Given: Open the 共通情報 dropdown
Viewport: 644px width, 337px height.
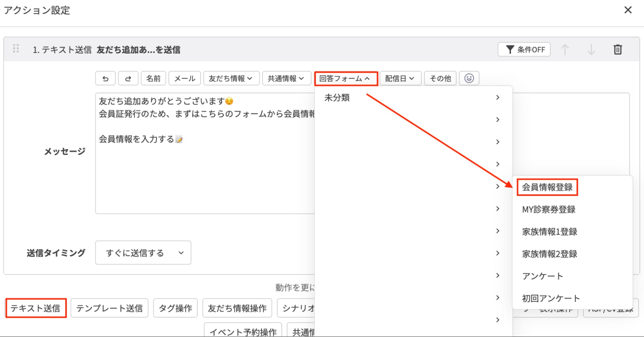Looking at the screenshot, I should [x=286, y=78].
